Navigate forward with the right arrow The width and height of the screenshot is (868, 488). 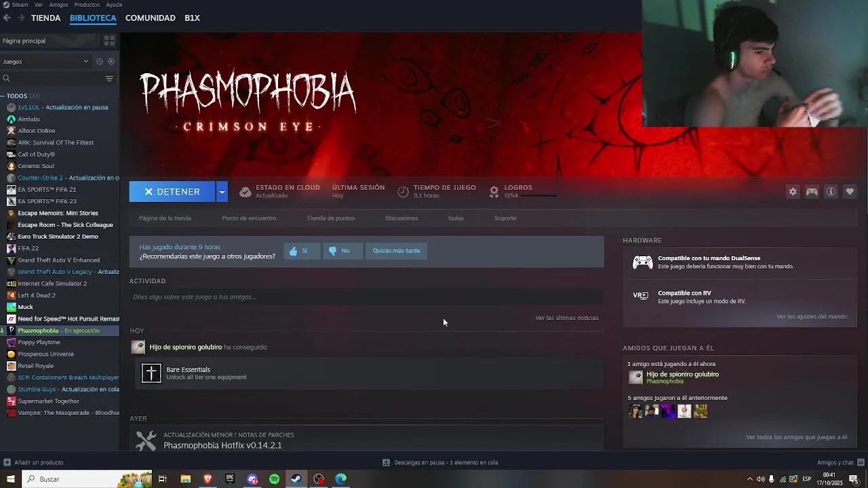[21, 18]
